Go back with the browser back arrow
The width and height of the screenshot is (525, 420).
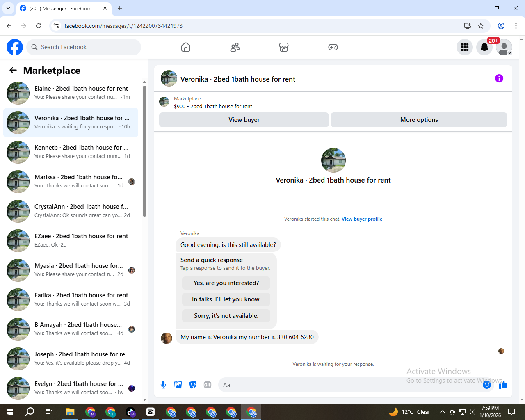tap(9, 26)
